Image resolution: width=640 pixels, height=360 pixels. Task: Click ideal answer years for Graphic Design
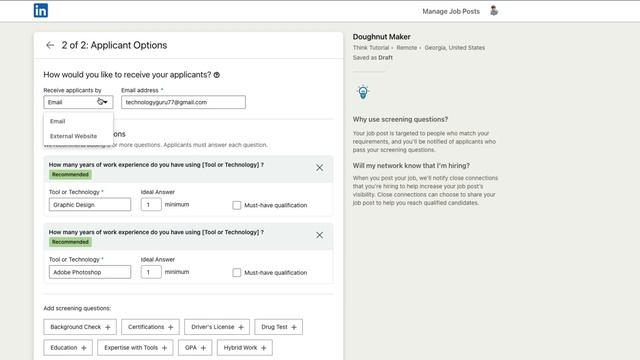(x=151, y=204)
